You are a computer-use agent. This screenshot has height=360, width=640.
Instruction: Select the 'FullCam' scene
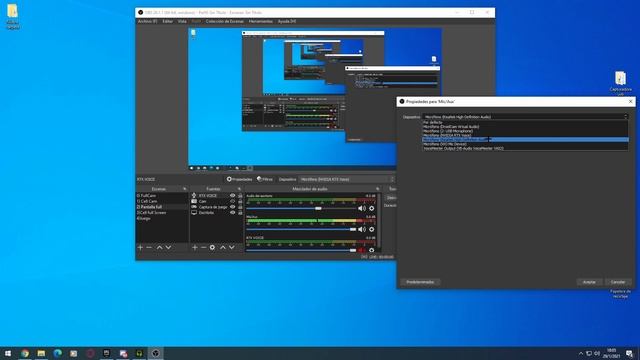pyautogui.click(x=162, y=196)
